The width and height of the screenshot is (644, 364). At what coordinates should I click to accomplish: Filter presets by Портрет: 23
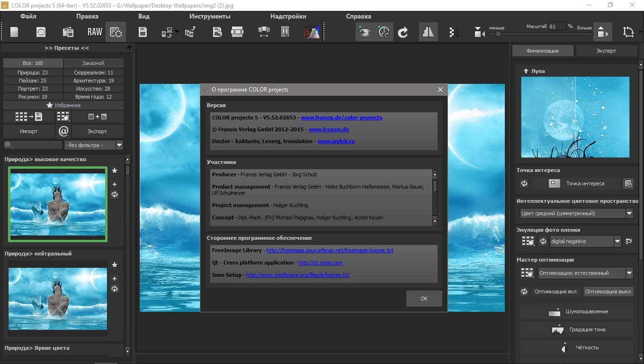33,89
